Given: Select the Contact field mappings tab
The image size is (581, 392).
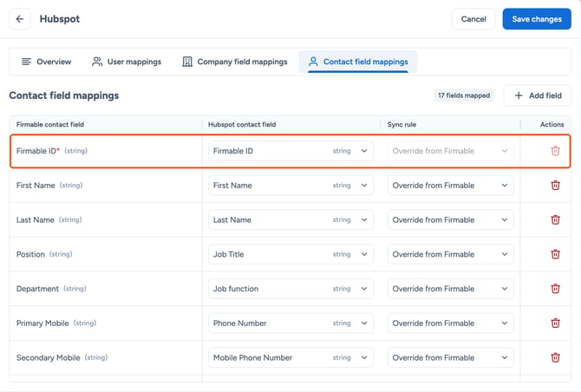Looking at the screenshot, I should 358,62.
